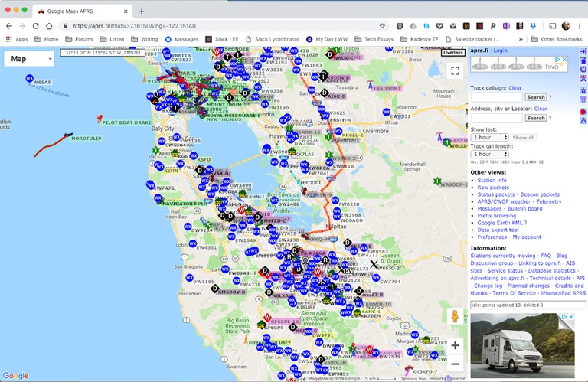Close the hive advertisement banner
Image resolution: width=588 pixels, height=382 pixels.
564,60
